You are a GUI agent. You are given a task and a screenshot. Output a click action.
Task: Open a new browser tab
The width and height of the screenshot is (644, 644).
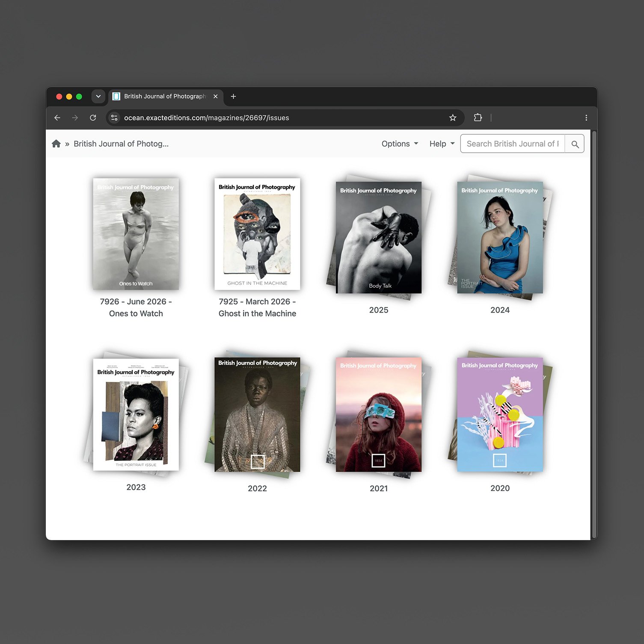pyautogui.click(x=233, y=96)
